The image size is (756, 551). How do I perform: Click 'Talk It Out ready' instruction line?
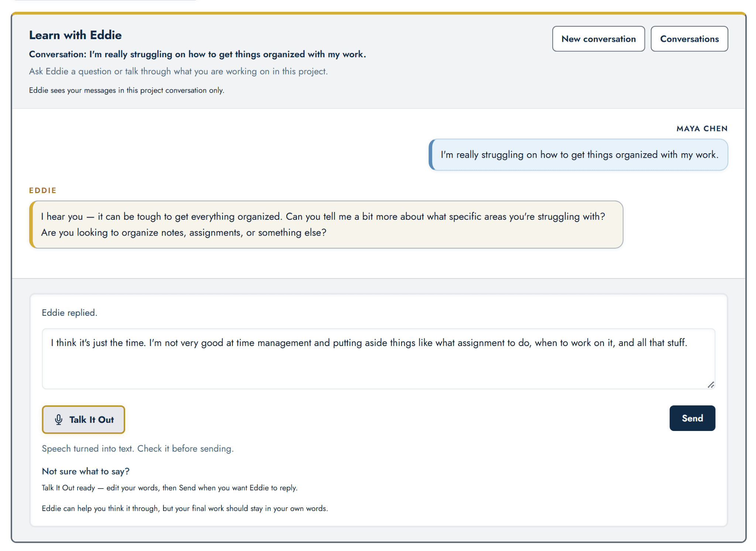169,488
